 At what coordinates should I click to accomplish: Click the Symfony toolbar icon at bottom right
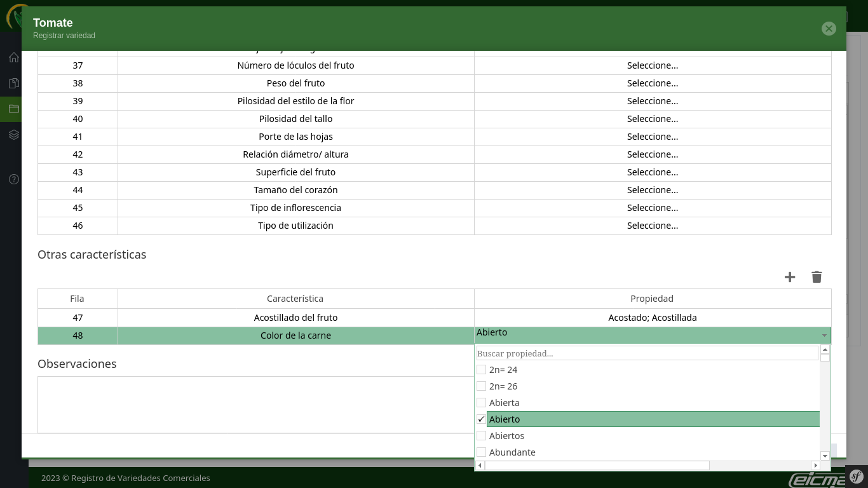point(856,476)
